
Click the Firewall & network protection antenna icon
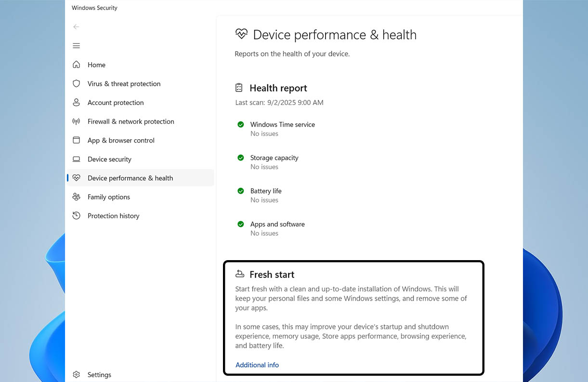[x=76, y=121]
